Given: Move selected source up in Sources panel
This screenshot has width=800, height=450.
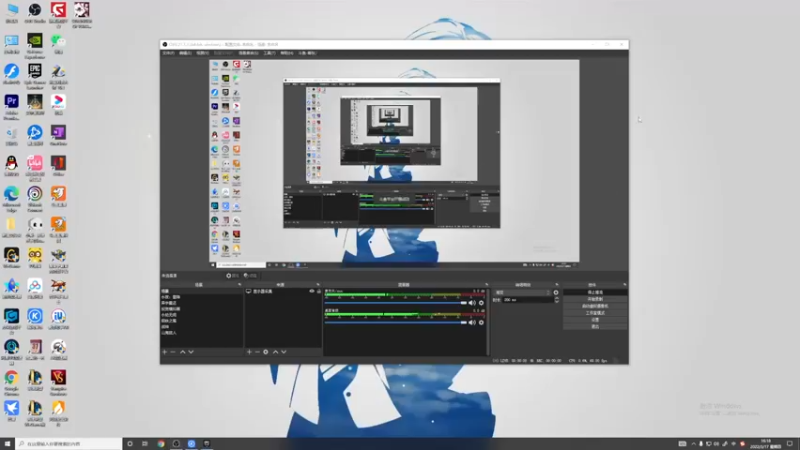Looking at the screenshot, I should coord(276,352).
